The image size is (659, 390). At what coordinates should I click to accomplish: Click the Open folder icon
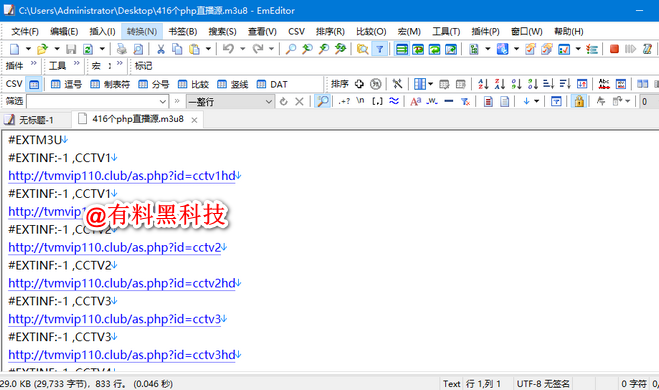42,49
